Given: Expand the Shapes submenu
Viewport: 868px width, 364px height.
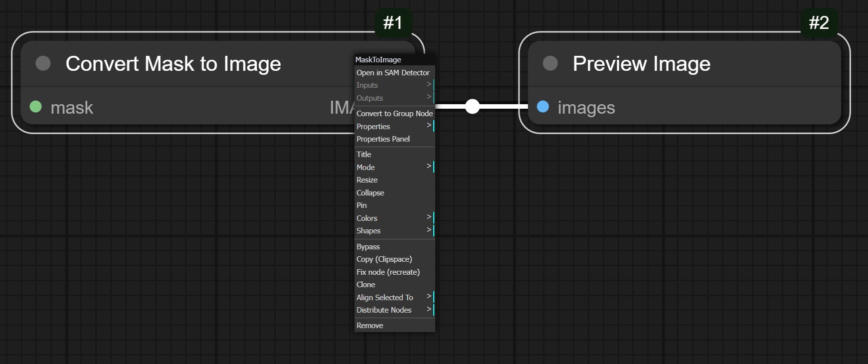Looking at the screenshot, I should tap(395, 231).
